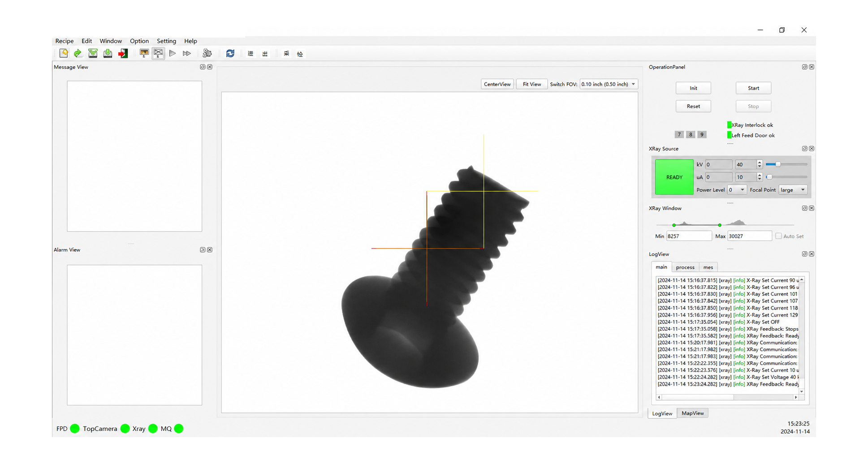The width and height of the screenshot is (868, 464).
Task: Click the fast-forward double triangle icon
Action: pyautogui.click(x=187, y=53)
